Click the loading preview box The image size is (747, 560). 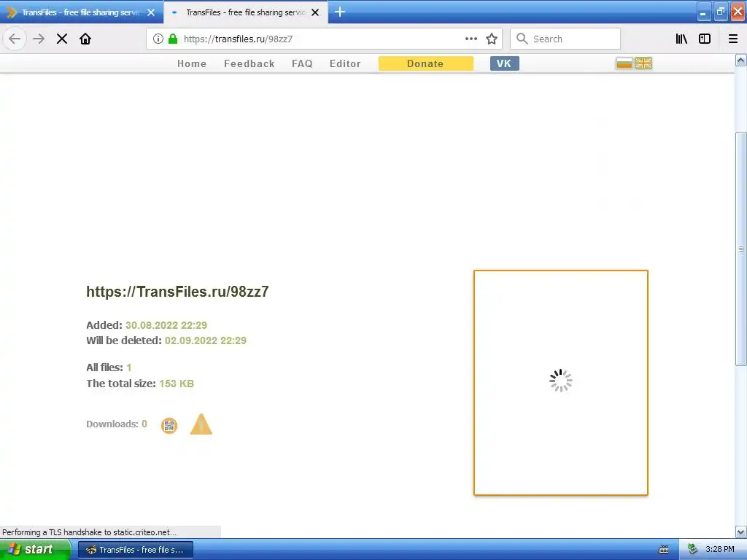point(561,383)
